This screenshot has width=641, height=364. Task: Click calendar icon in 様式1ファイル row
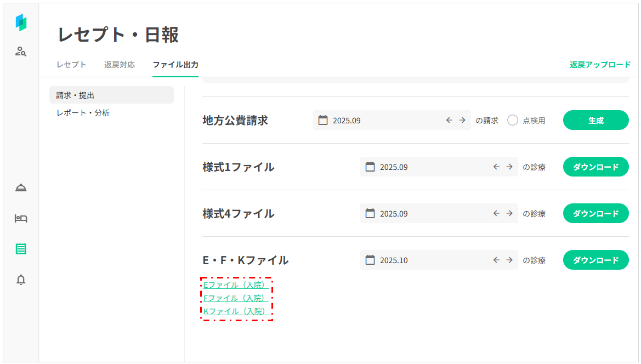point(370,167)
